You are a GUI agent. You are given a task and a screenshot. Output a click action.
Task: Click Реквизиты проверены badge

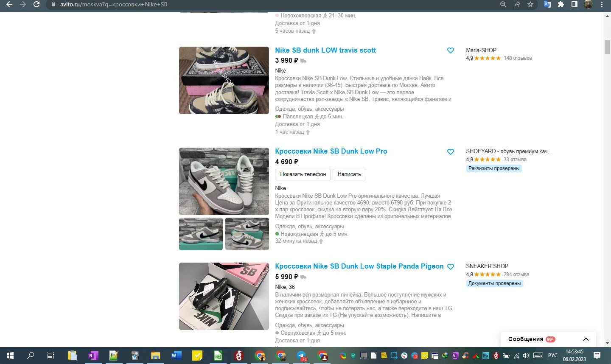[x=494, y=168]
